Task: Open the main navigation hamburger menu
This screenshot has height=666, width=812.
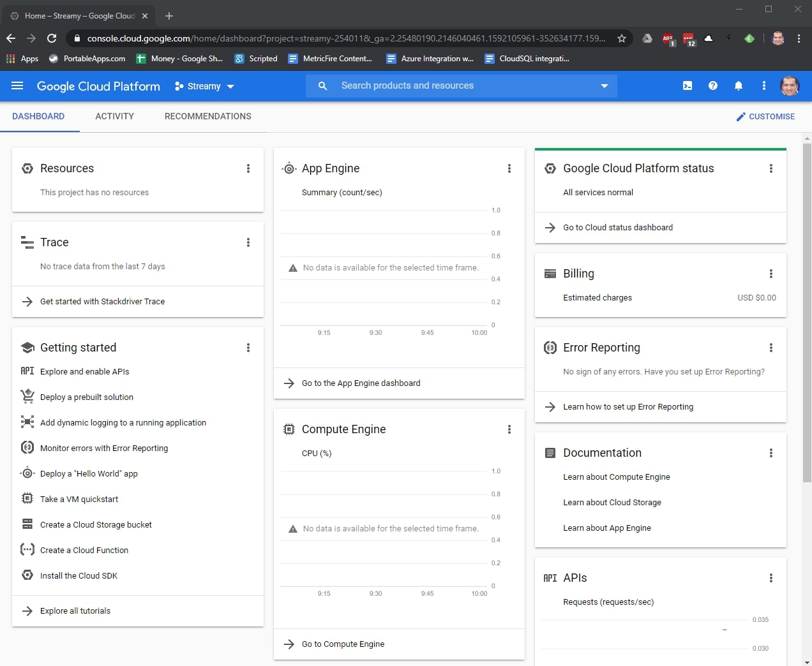Action: point(17,85)
